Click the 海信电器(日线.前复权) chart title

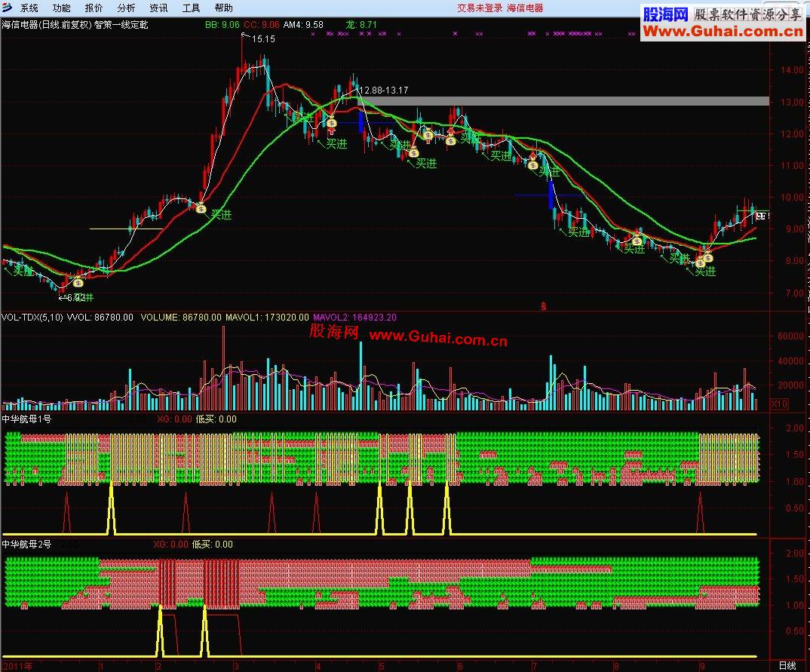[47, 24]
